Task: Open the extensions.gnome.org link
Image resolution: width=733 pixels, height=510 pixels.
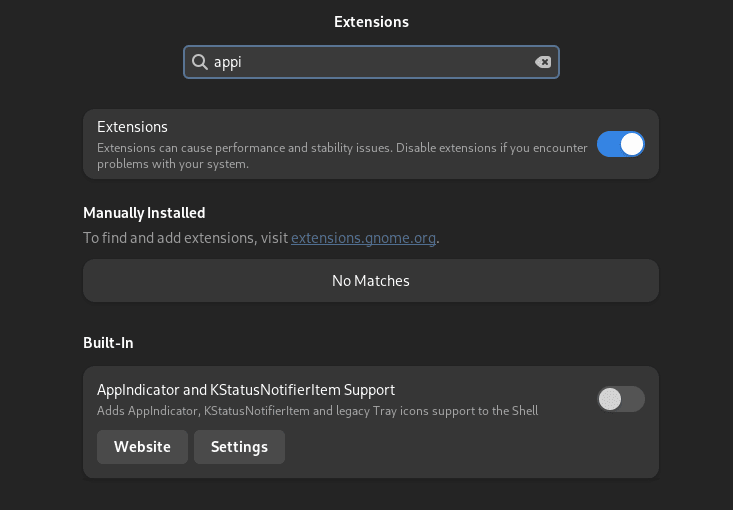Action: [x=363, y=238]
